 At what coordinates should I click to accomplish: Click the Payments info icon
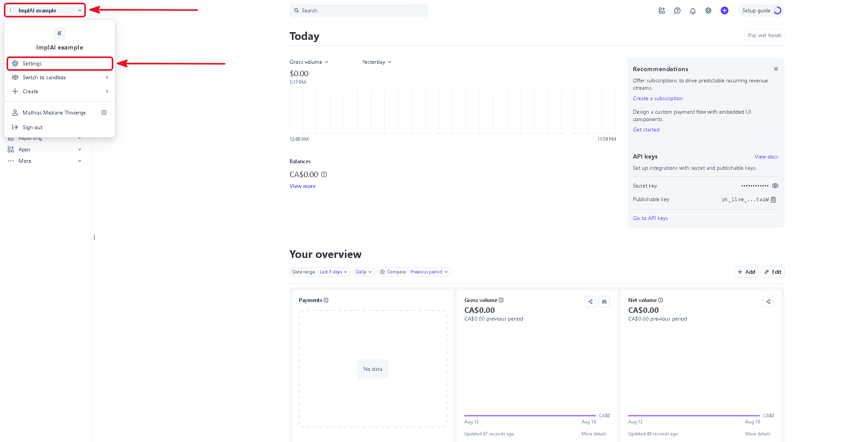pos(326,300)
